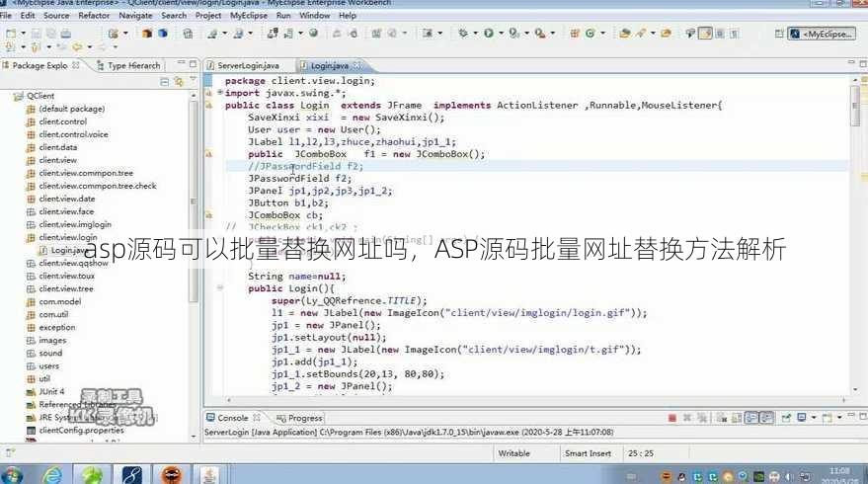Switch to the Progress tab
The image size is (868, 484).
[x=299, y=418]
